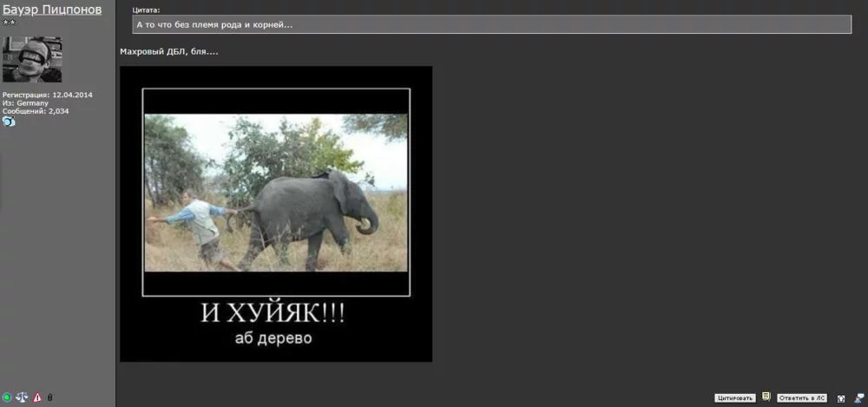Click the scroll-to-top arrow icon
Viewport: 868px width, 407px height.
click(841, 397)
